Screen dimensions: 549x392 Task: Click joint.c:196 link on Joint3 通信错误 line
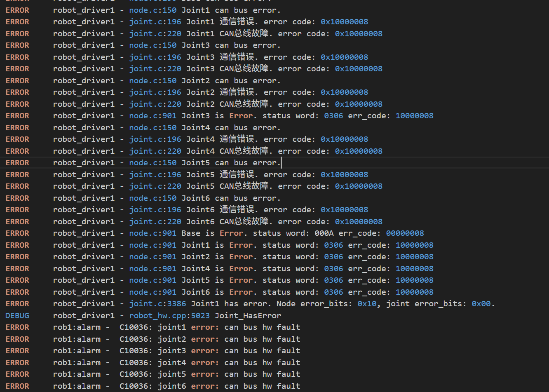[x=155, y=57]
